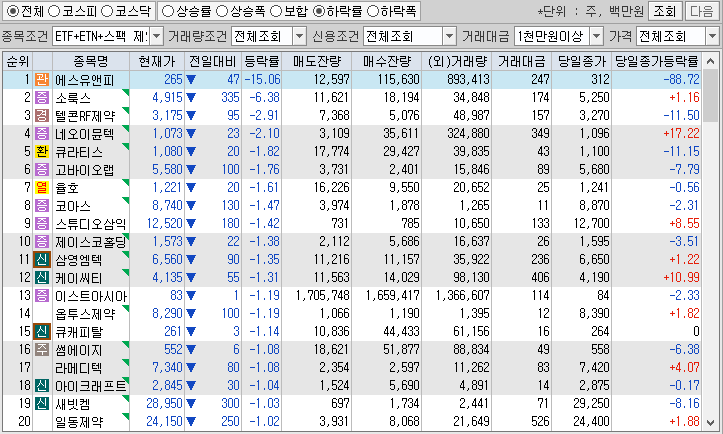Click the 증 badge icon for 네오이뮨텍
The width and height of the screenshot is (723, 434).
(x=42, y=133)
